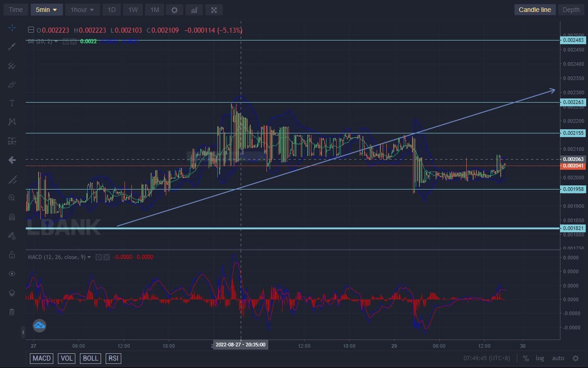588x368 pixels.
Task: Select the 1M interval
Action: [x=155, y=10]
